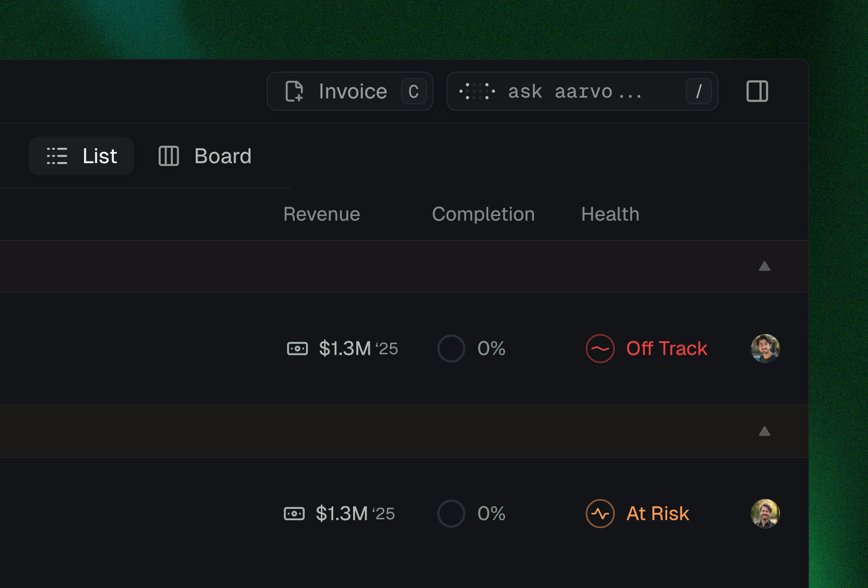Click the revenue cash icon beside $1.3M

pos(297,348)
